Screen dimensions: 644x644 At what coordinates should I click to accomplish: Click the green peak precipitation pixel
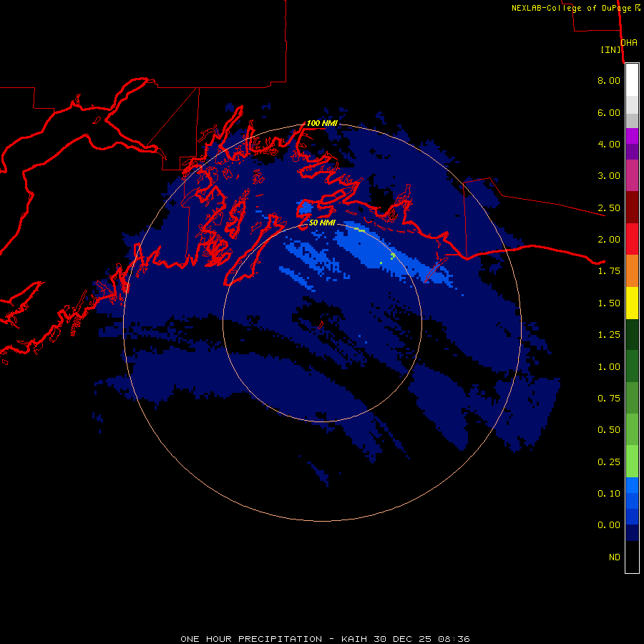pyautogui.click(x=393, y=256)
